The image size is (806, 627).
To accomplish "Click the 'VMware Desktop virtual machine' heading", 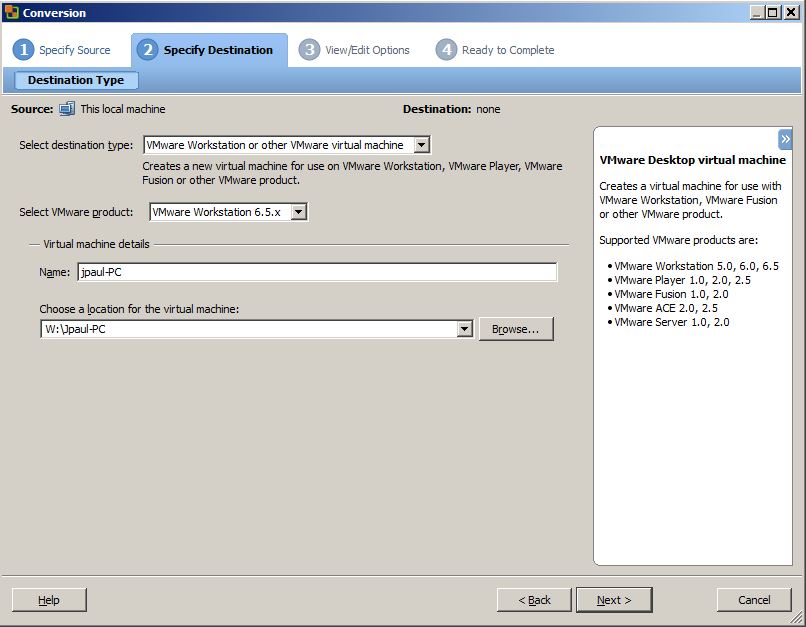I will click(x=692, y=160).
